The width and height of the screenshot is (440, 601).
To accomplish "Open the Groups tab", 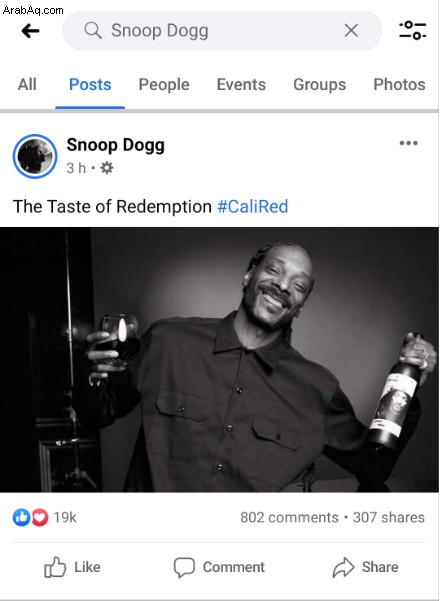I will click(320, 85).
